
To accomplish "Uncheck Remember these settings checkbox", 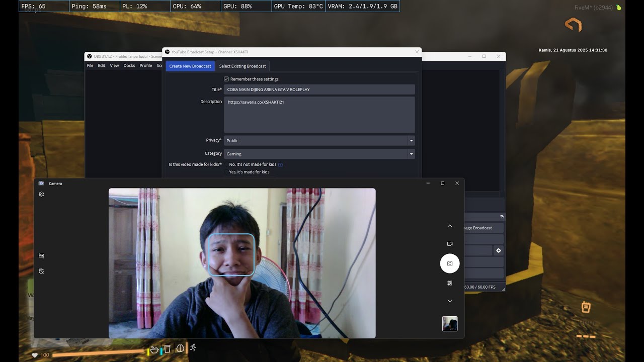I will [226, 79].
